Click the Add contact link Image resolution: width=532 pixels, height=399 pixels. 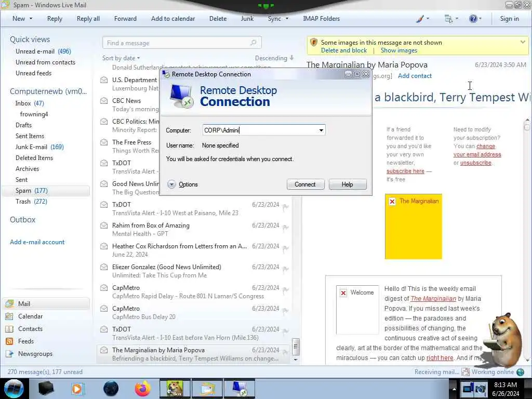[415, 76]
